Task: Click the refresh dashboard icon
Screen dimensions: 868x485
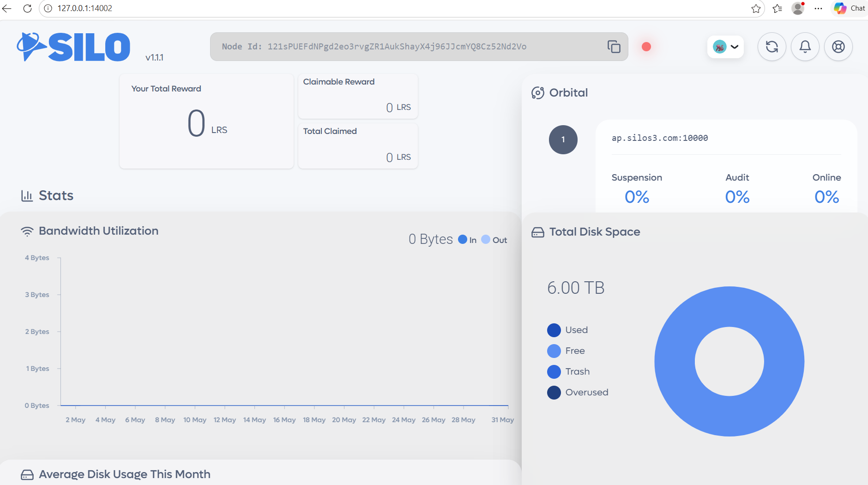Action: pyautogui.click(x=772, y=47)
